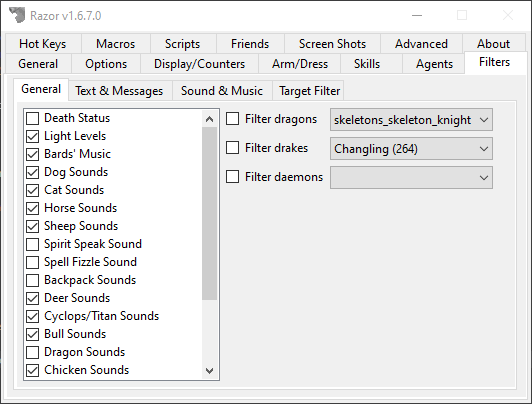Check the Filter dragons box
Screen dimensions: 532x404
coord(232,119)
